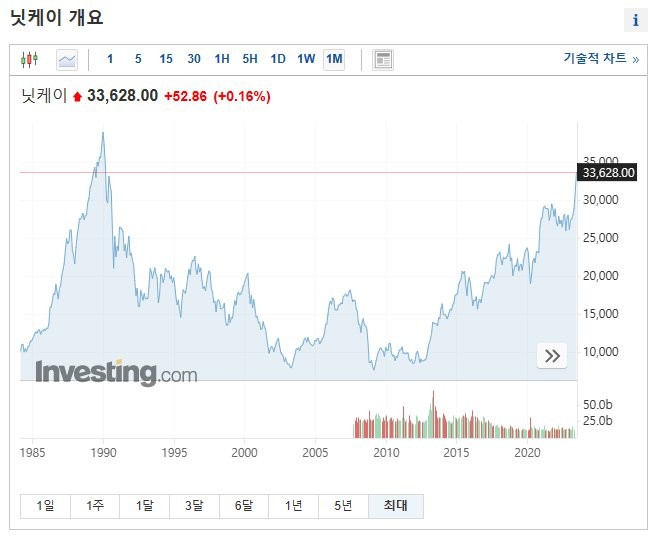Click the red up-arrow price indicator

[78, 97]
